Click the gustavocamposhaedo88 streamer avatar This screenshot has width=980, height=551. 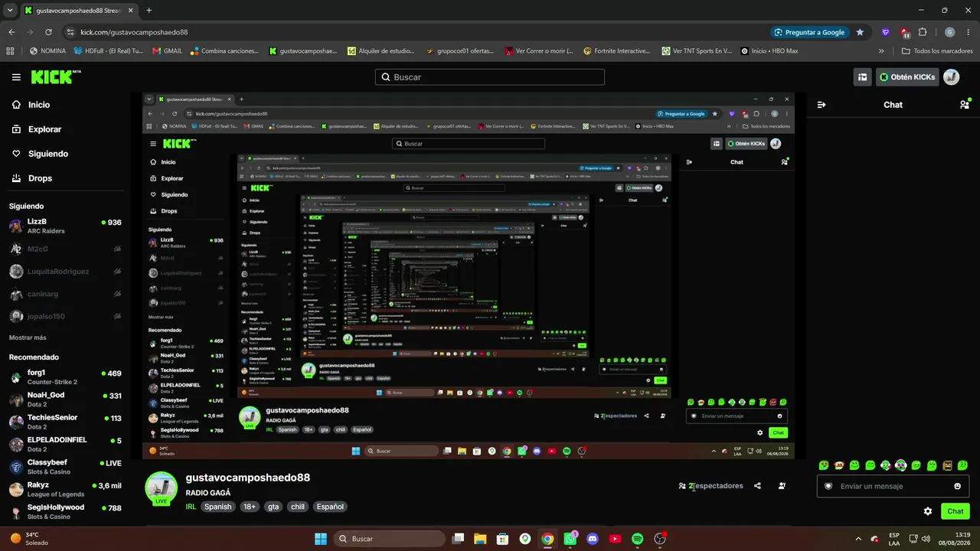click(161, 488)
